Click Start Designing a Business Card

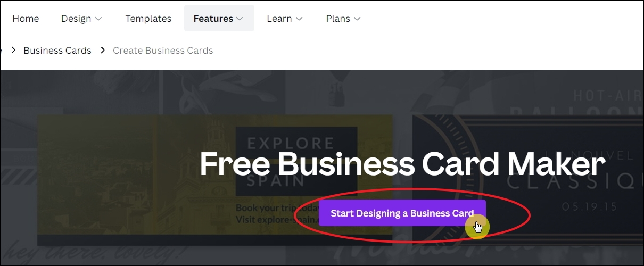coord(402,213)
